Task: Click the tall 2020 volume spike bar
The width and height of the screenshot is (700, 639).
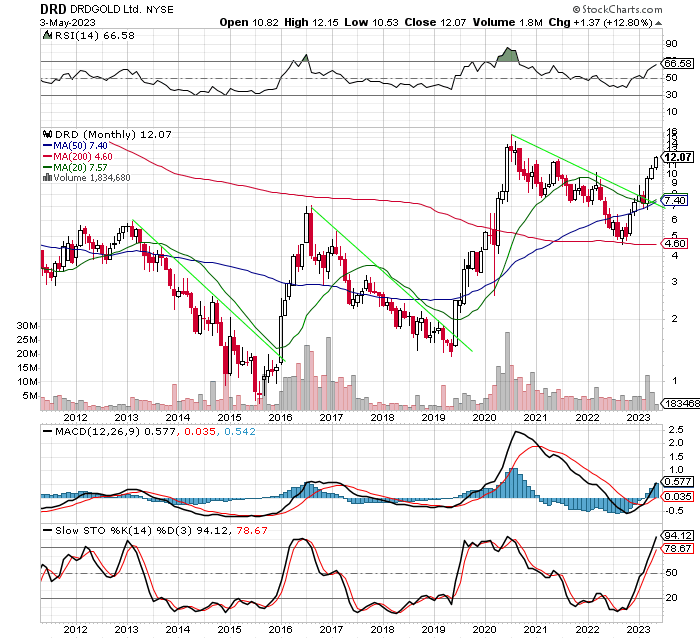Action: [507, 371]
